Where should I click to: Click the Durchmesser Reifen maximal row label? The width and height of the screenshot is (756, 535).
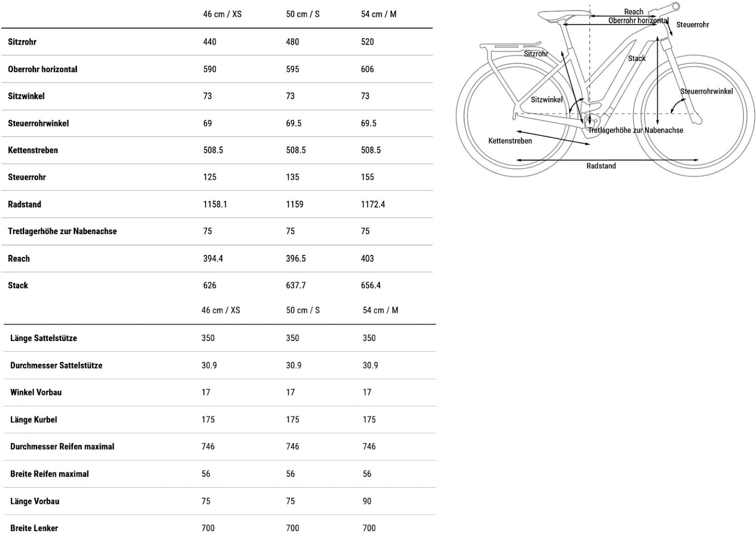[62, 446]
